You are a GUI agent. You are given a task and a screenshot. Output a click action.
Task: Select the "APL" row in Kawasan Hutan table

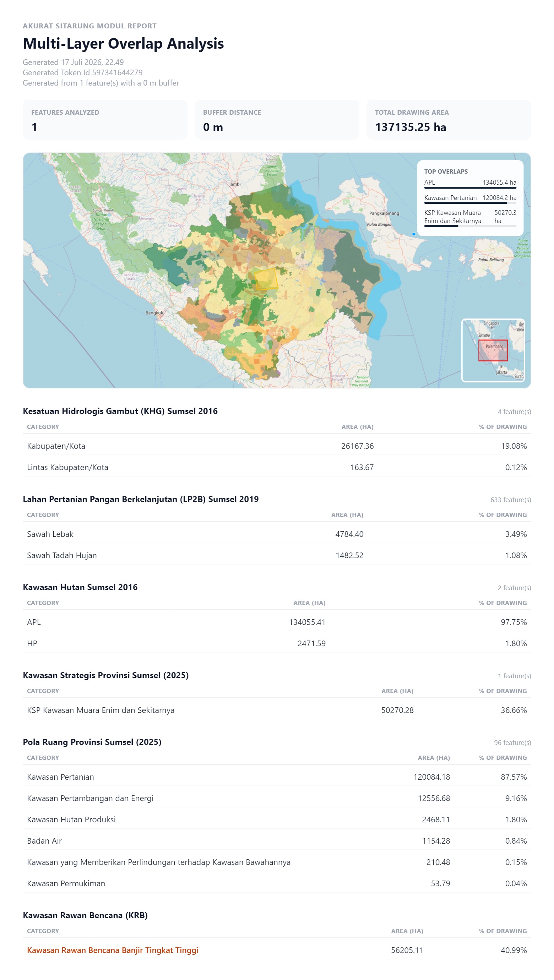coord(277,622)
